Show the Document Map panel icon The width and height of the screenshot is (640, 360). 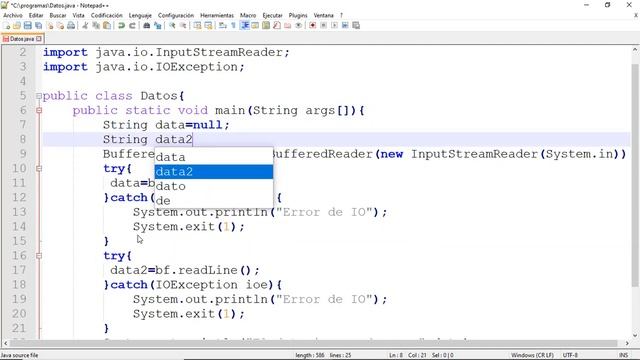pyautogui.click(x=266, y=25)
